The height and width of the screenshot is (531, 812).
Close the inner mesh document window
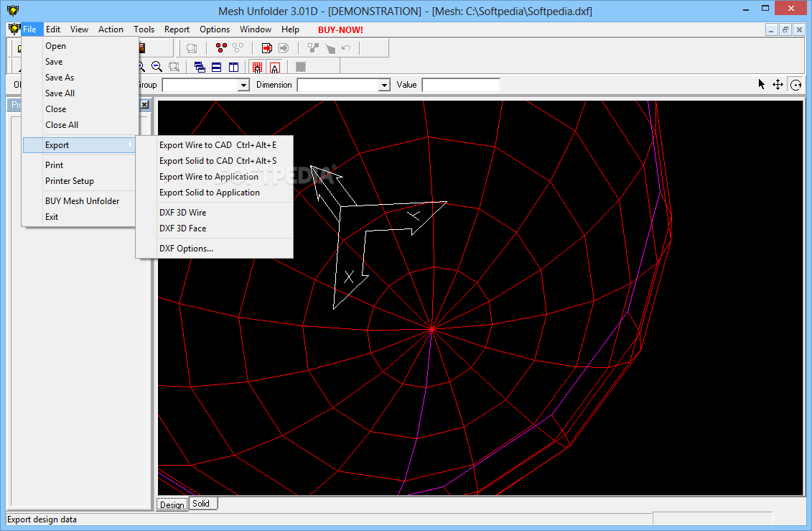click(799, 30)
